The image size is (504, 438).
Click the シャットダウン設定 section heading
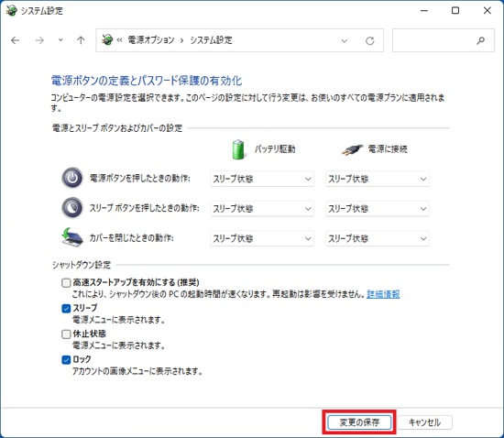tap(82, 265)
